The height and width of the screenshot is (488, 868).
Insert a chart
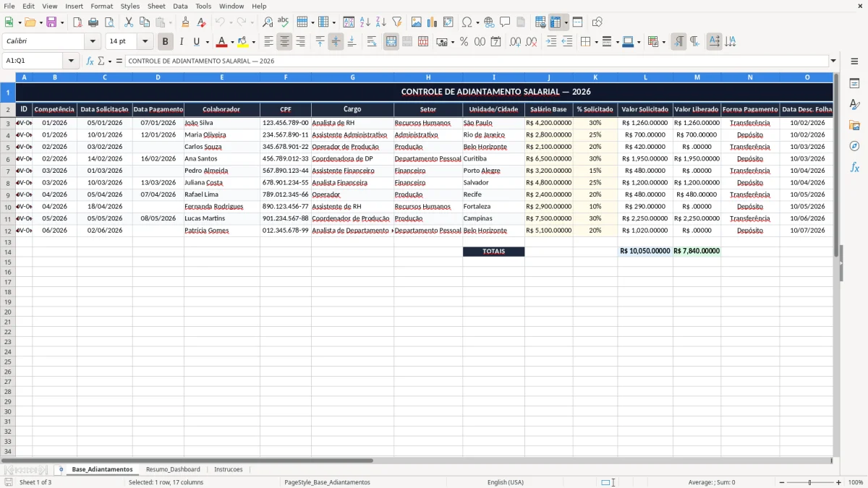pyautogui.click(x=433, y=22)
